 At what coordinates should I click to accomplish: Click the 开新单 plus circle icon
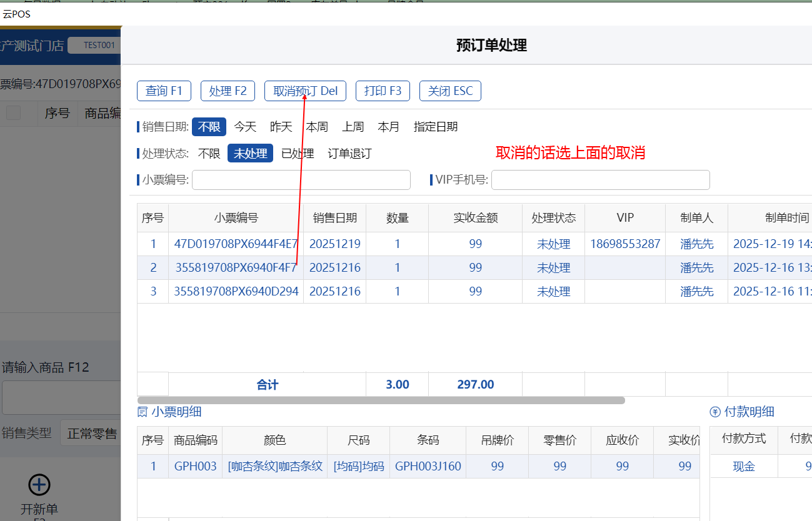click(x=39, y=484)
